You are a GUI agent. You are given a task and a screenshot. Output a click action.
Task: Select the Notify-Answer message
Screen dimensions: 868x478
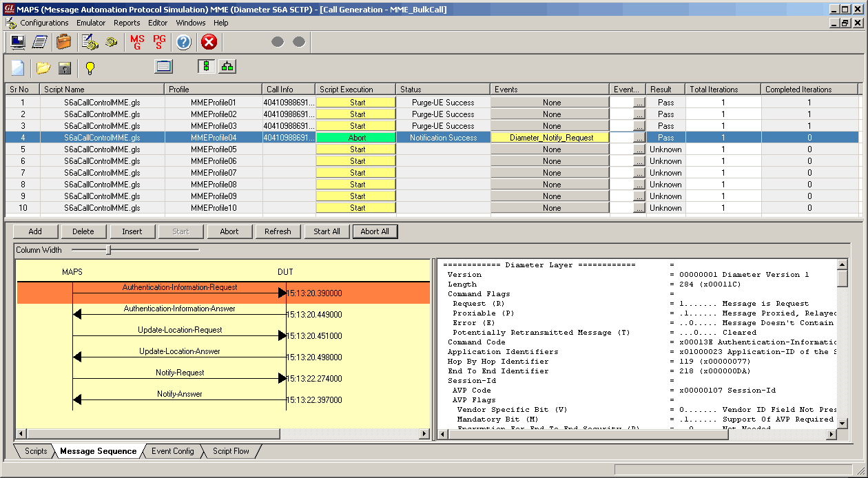180,394
